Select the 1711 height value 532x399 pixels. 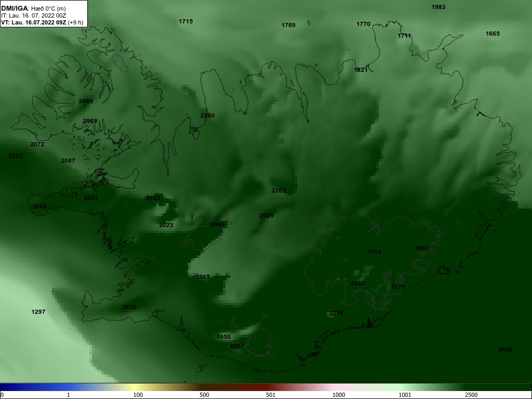[404, 36]
